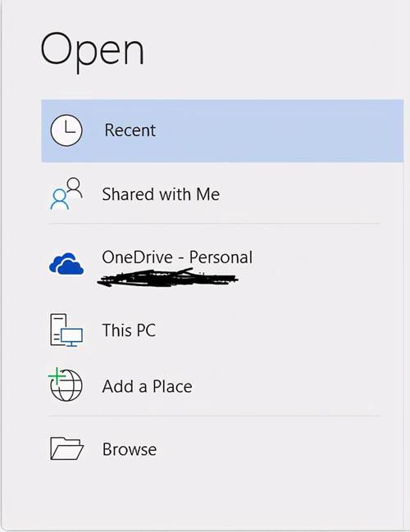
Task: Click the large Open page heading
Action: [x=93, y=50]
